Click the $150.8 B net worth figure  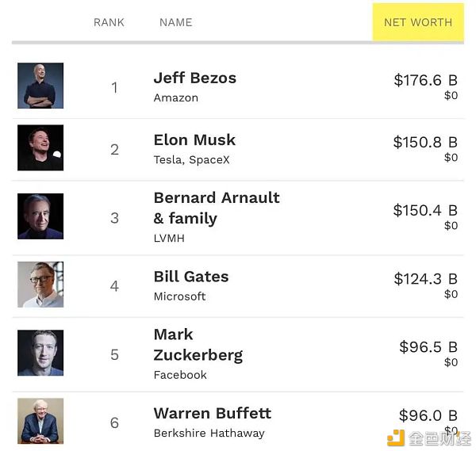425,142
